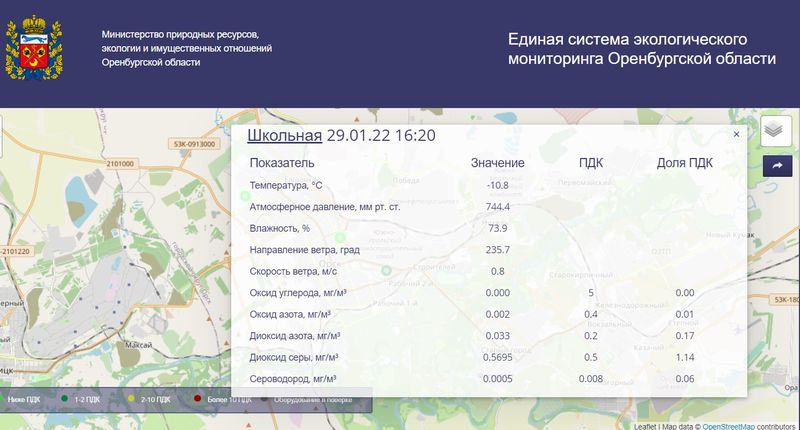Click the Максай place label on map
Viewport: 800px width, 430px height.
138,345
